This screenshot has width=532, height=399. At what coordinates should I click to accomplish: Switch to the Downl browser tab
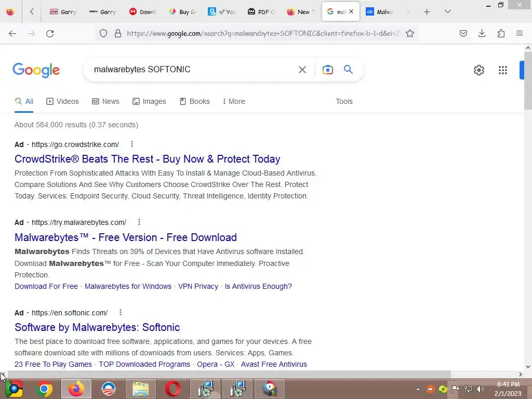pyautogui.click(x=143, y=12)
